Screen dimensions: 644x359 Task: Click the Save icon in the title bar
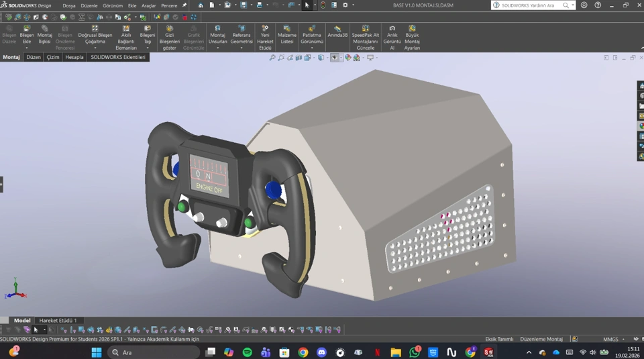coord(244,5)
